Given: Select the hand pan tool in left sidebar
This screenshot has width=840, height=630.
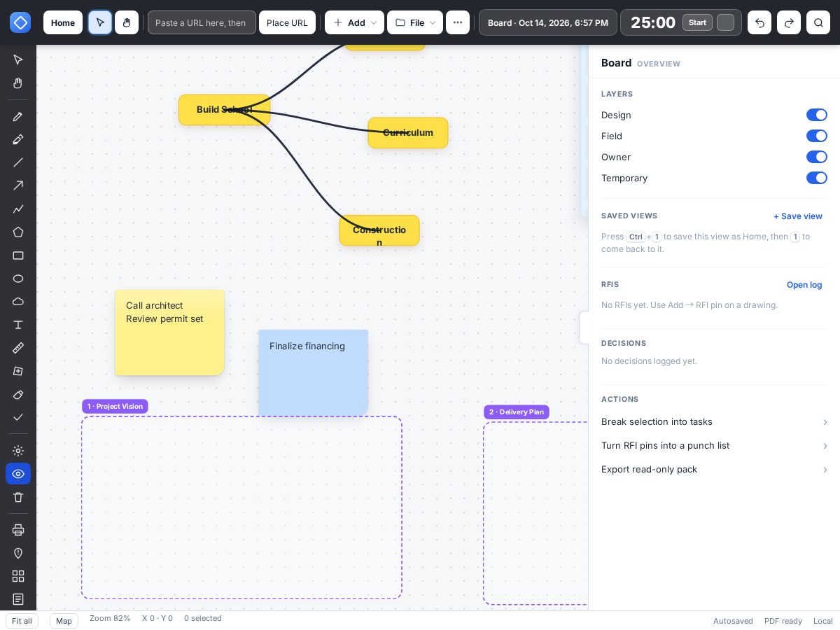Looking at the screenshot, I should (x=18, y=83).
